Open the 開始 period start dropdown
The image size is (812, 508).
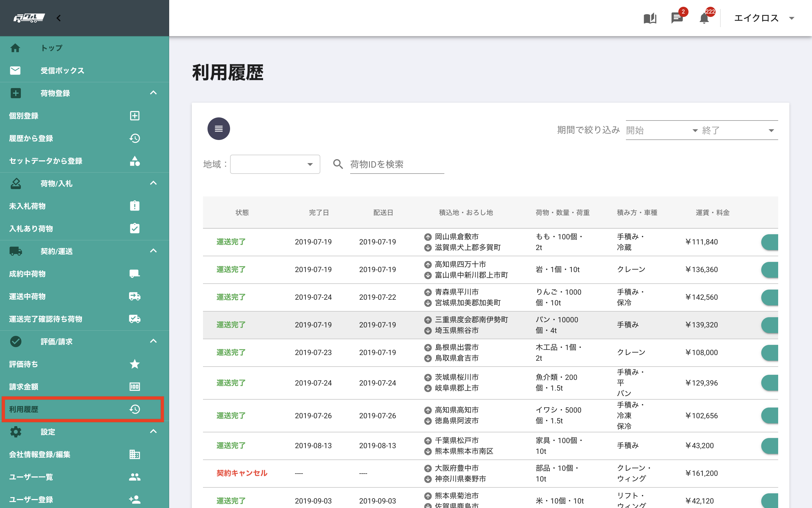point(662,130)
